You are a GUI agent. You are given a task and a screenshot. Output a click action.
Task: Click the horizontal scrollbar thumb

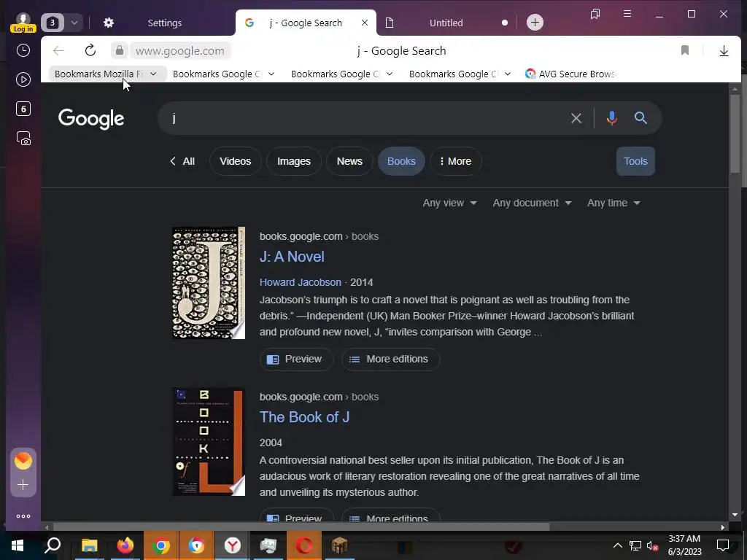click(301, 527)
